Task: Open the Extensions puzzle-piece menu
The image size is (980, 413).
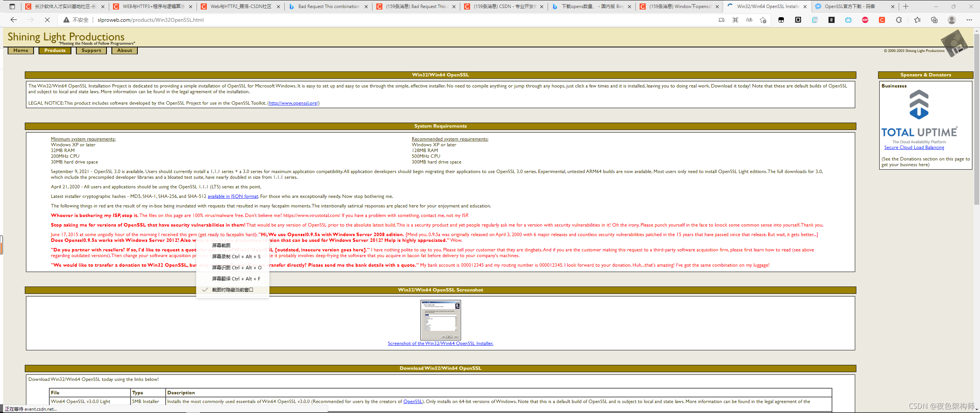Action: (899, 20)
